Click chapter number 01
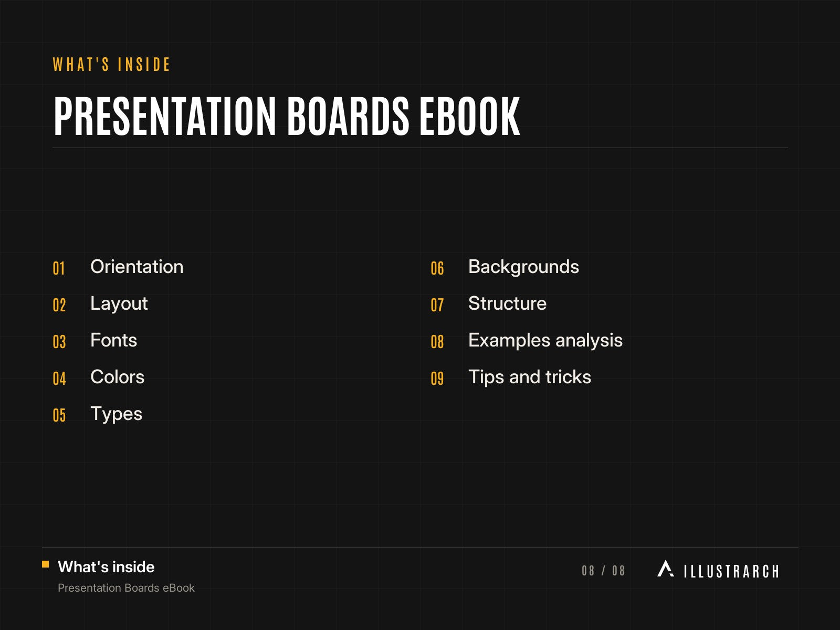The width and height of the screenshot is (840, 630). tap(59, 269)
